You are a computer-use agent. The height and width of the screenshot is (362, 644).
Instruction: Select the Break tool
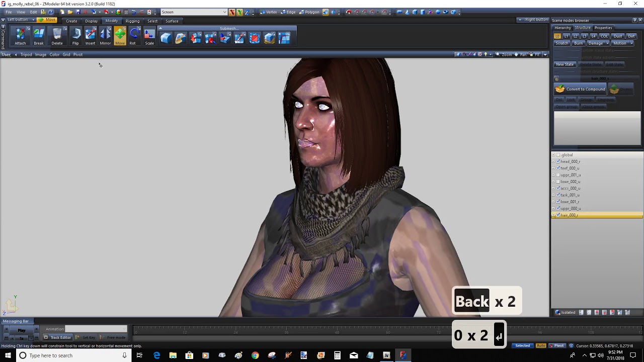pyautogui.click(x=39, y=37)
